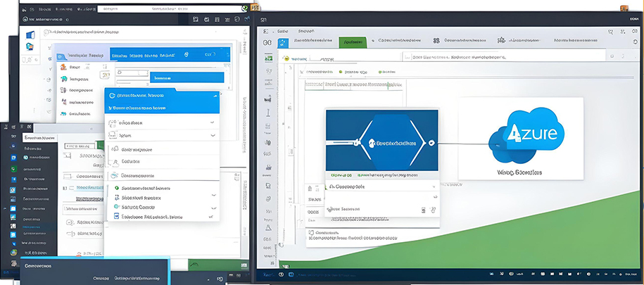The height and width of the screenshot is (285, 644).
Task: Expand the second row chevron in popup list
Action: click(213, 135)
